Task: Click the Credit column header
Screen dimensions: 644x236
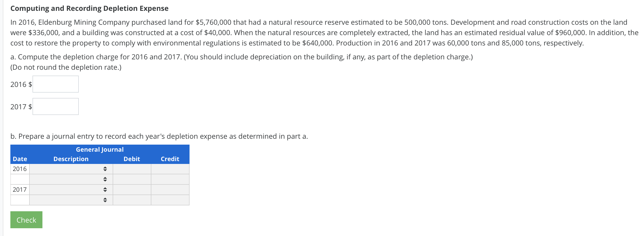Action: point(170,159)
